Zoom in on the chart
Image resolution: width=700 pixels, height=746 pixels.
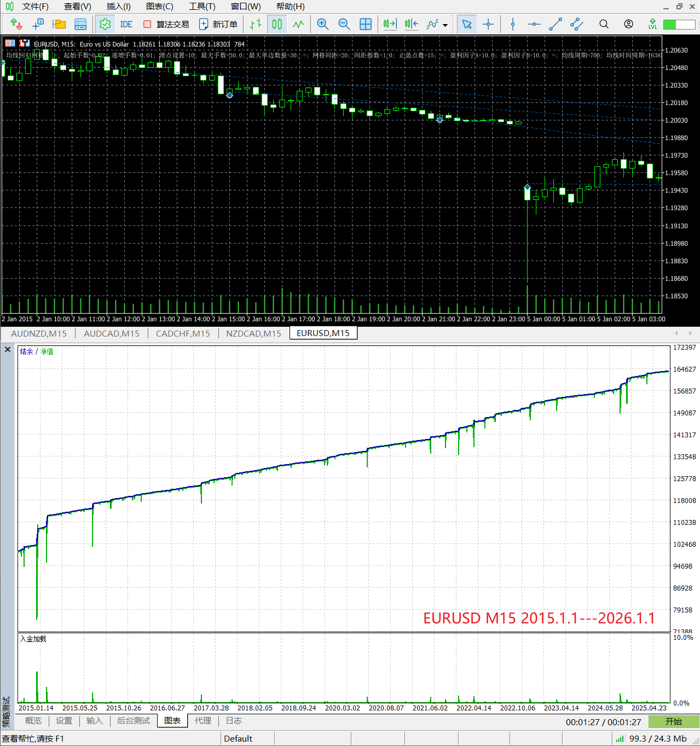(323, 24)
